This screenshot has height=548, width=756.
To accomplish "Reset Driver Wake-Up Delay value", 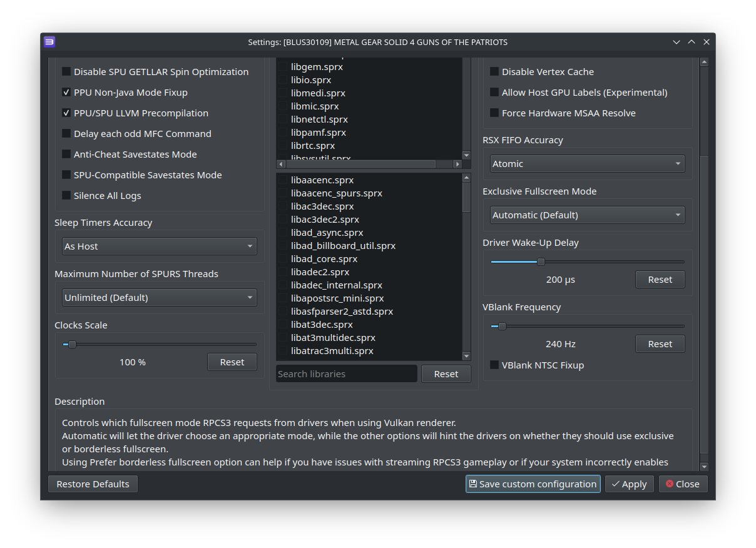I will (x=660, y=280).
